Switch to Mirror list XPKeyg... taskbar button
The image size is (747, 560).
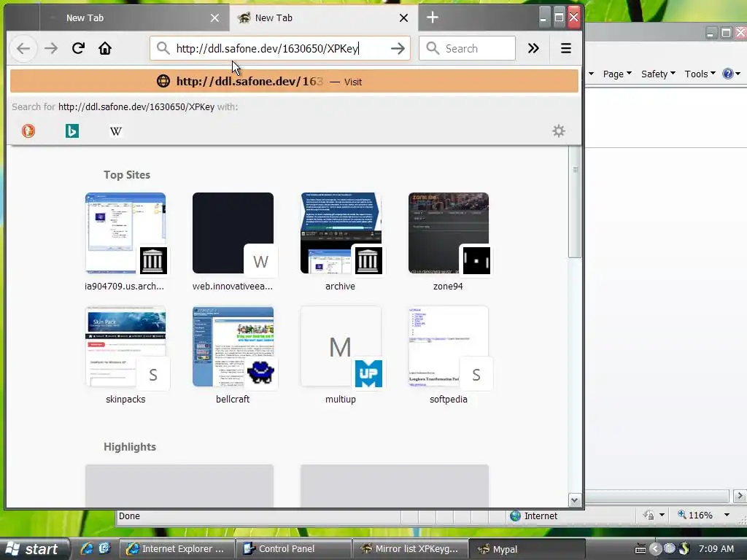411,549
